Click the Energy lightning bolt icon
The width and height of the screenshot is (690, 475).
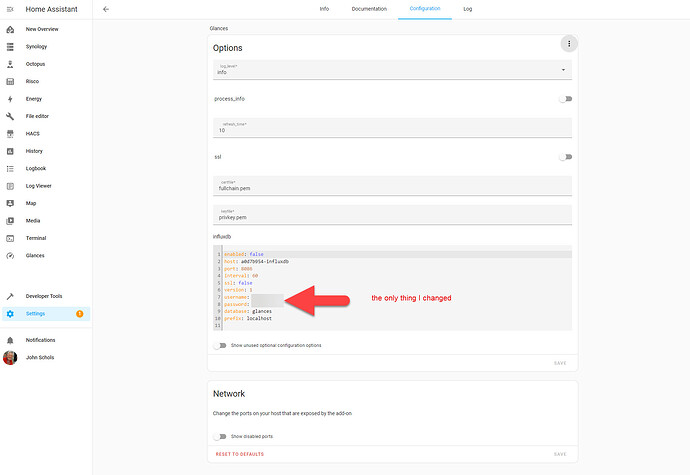pos(10,99)
